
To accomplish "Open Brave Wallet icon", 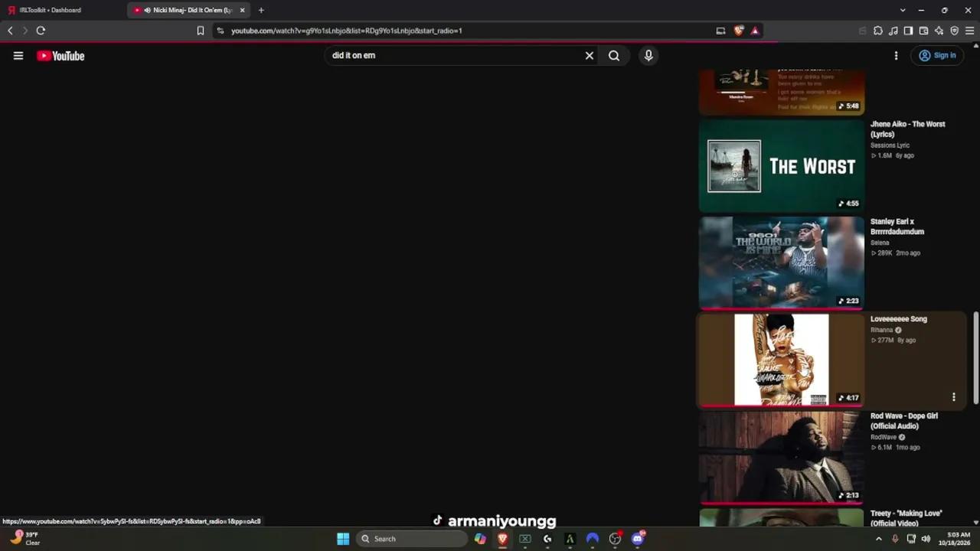I will point(923,31).
